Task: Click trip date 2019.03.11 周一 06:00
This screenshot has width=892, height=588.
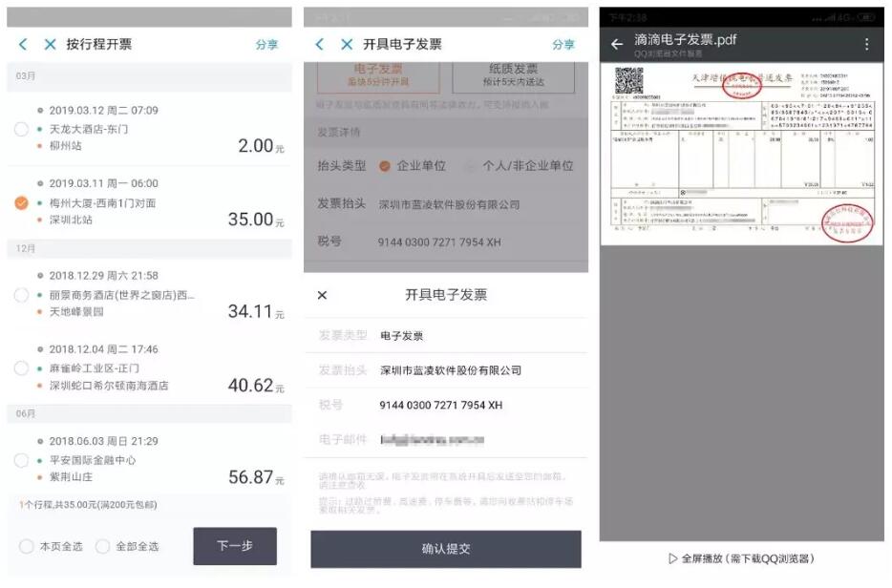Action: click(x=103, y=183)
